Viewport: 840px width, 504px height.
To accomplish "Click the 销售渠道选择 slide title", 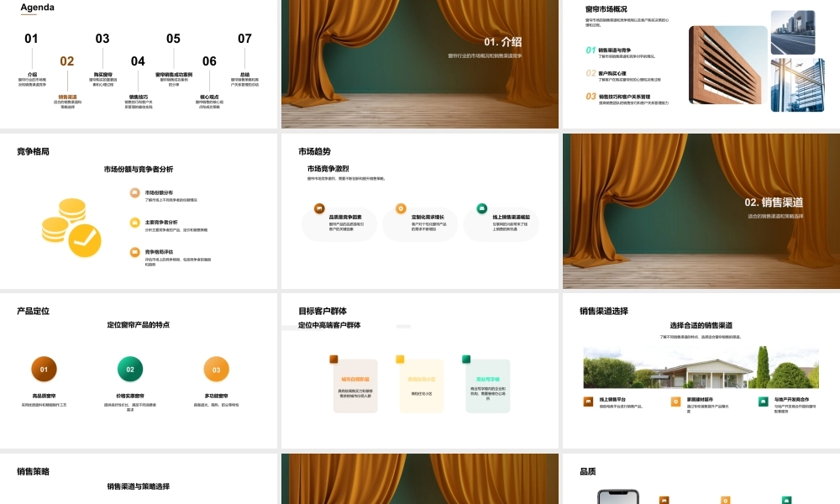I will coord(604,311).
